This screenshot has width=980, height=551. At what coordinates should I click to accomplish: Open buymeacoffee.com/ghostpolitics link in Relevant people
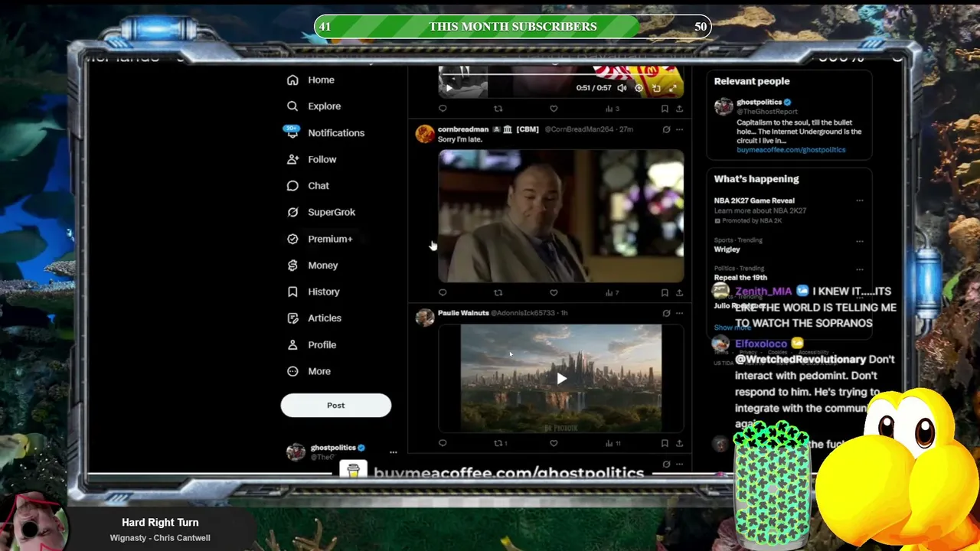[791, 150]
